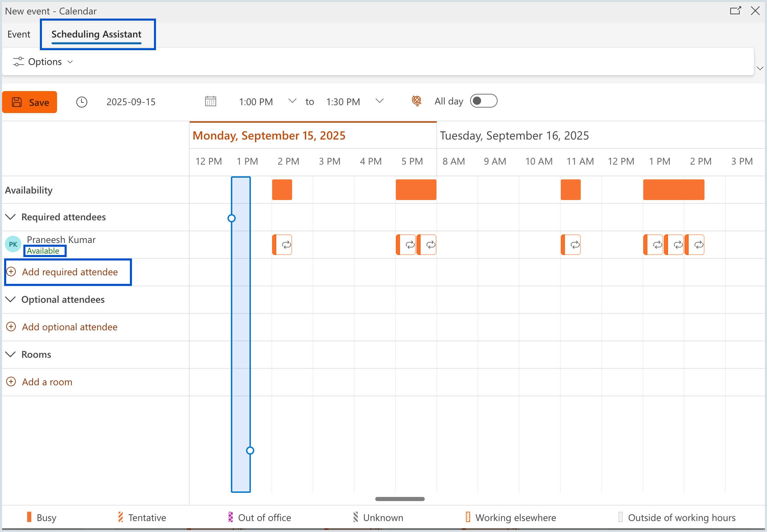
Task: Select the Scheduling Assistant tab
Action: [x=96, y=34]
